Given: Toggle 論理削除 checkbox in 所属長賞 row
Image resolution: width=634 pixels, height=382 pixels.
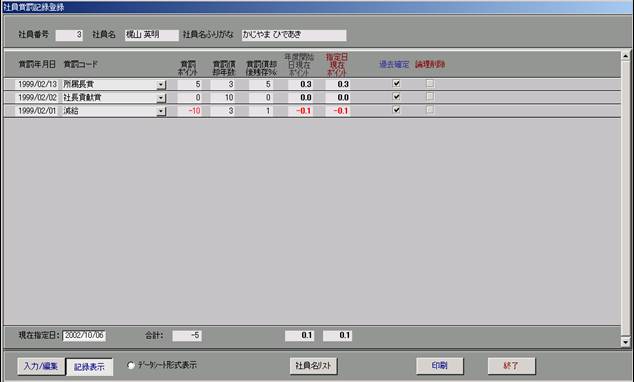Looking at the screenshot, I should tap(430, 83).
